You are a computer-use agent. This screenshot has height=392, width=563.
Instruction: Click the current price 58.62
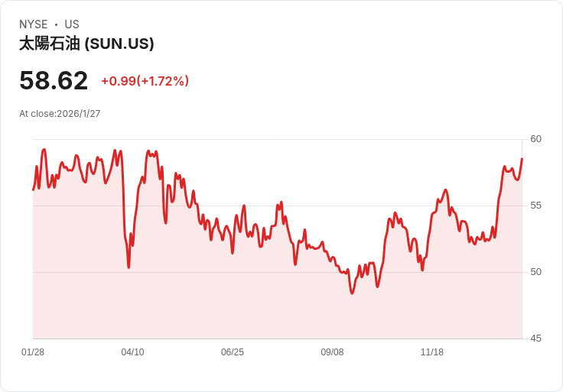[54, 80]
